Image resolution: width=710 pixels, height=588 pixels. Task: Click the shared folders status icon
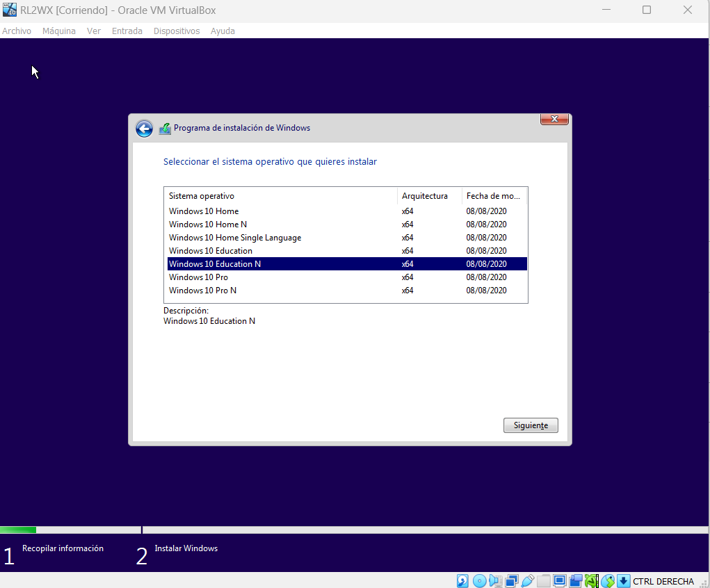544,581
